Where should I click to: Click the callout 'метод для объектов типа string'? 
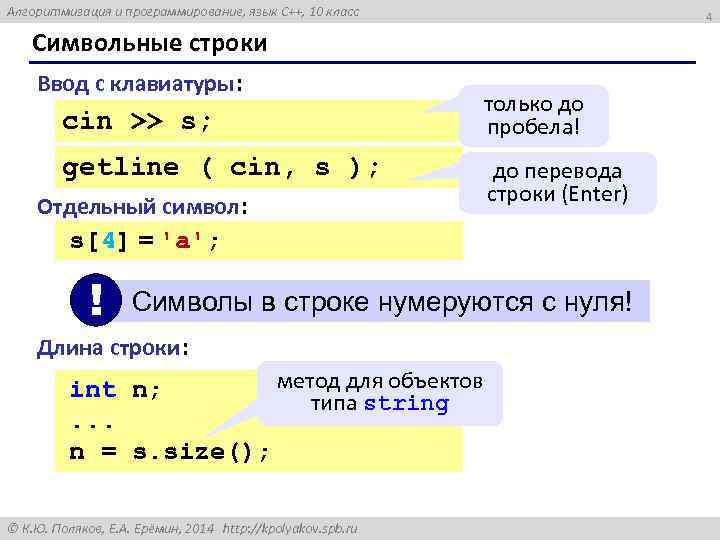pyautogui.click(x=380, y=393)
